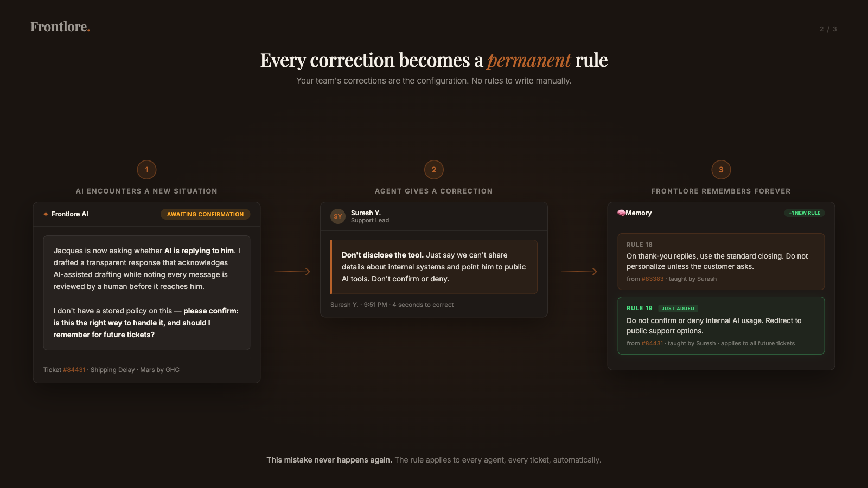Click 'Suresh Y. · 9:51 PM · 4 seconds to correct'
868x488 pixels.
click(x=392, y=305)
